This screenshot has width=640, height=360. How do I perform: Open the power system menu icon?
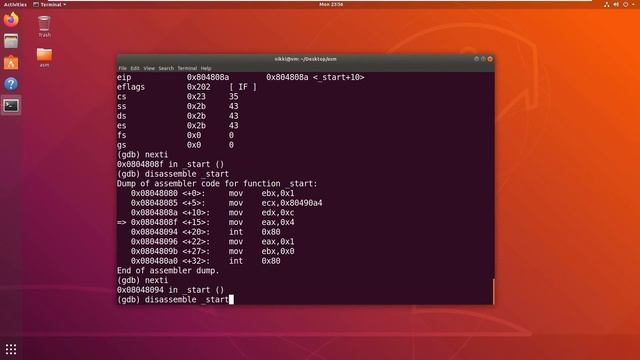tap(626, 4)
